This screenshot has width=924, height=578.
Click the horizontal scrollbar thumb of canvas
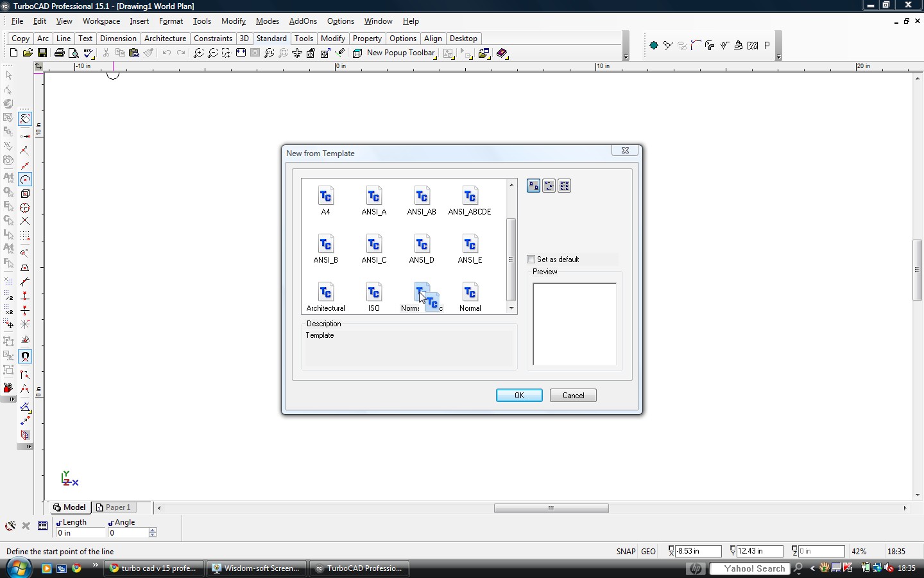(551, 508)
